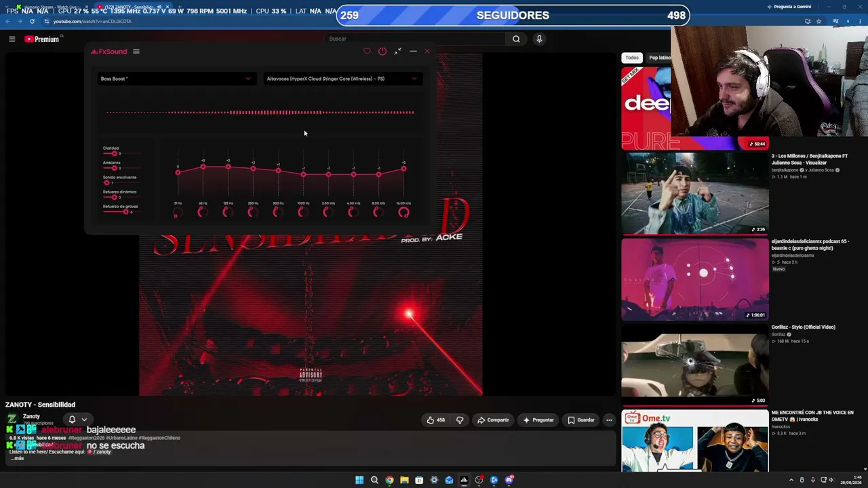Click the 16.00 kHz equalizer band point
Screen dimensions: 868x488
click(x=403, y=169)
